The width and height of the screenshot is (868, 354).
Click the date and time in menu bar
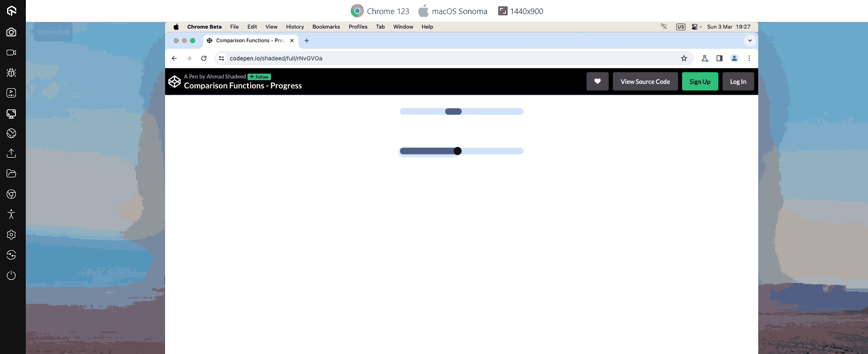[729, 27]
